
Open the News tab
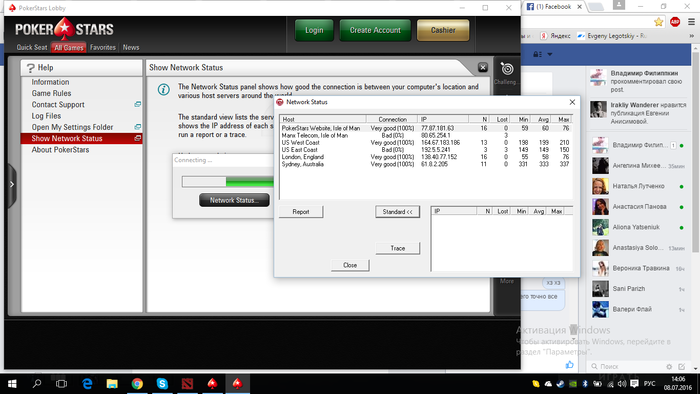click(131, 47)
